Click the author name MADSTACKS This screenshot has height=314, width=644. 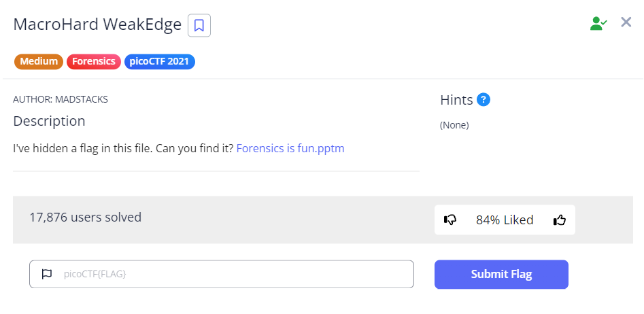pos(82,99)
